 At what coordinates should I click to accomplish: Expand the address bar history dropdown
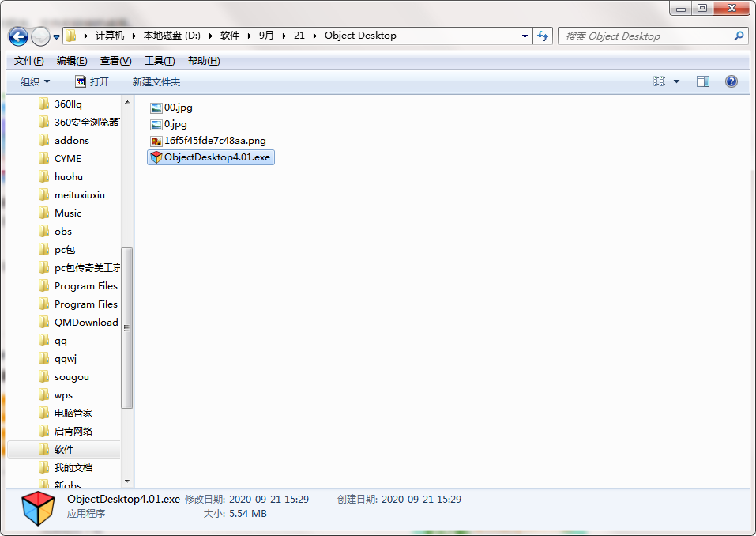[x=525, y=36]
